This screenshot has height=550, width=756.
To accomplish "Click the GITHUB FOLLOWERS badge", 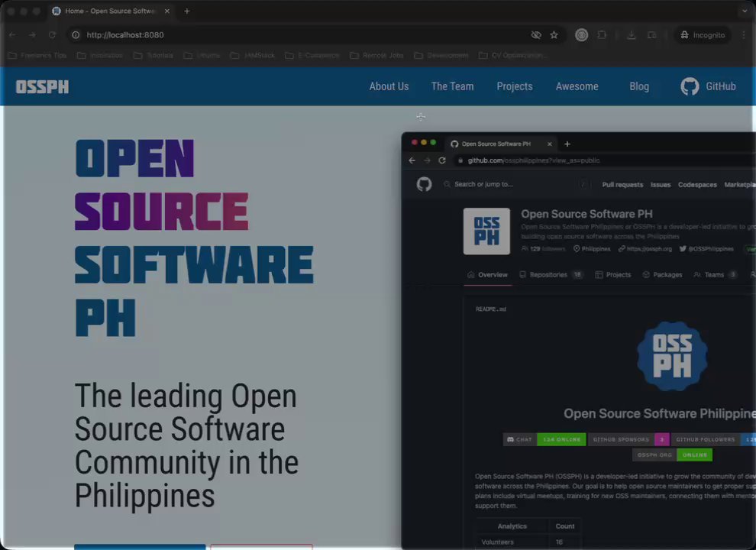I will 713,439.
